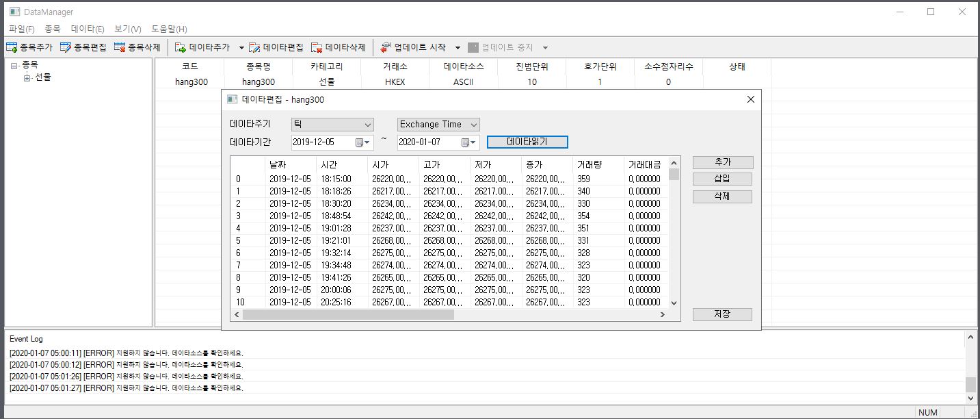
Task: Open the start date calendar picker icon
Action: (362, 142)
